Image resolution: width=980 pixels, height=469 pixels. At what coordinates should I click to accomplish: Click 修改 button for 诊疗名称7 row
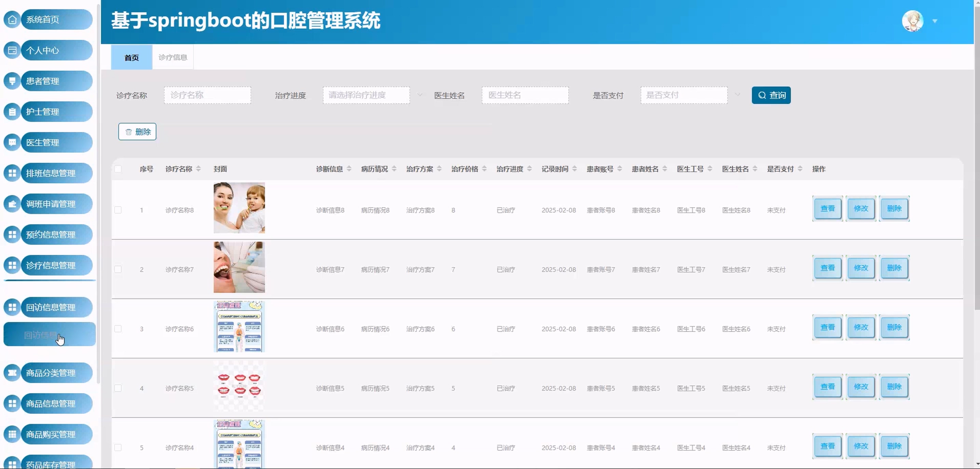click(860, 268)
